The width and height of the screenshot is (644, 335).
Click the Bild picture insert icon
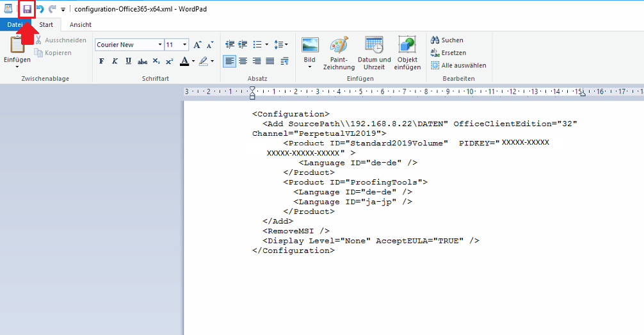click(310, 45)
